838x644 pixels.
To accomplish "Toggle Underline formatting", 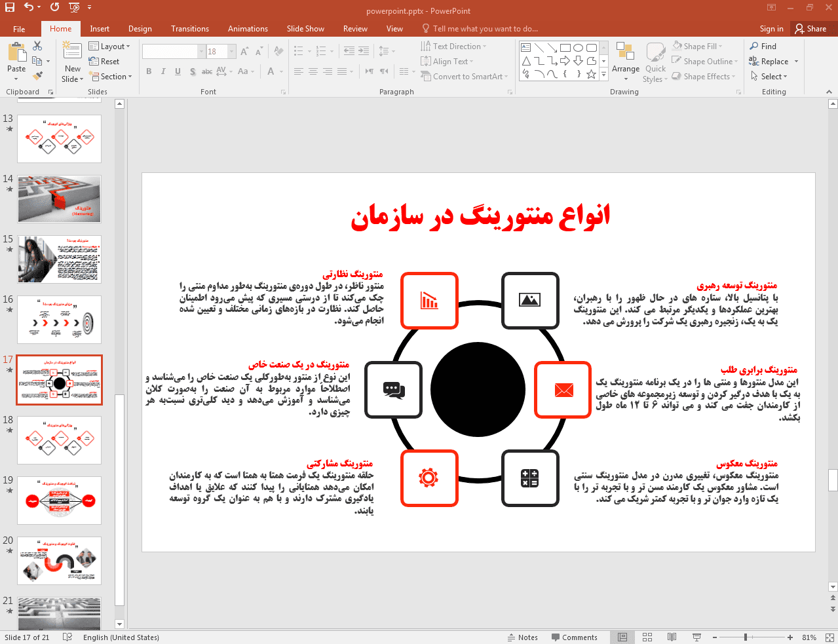I will tap(178, 71).
